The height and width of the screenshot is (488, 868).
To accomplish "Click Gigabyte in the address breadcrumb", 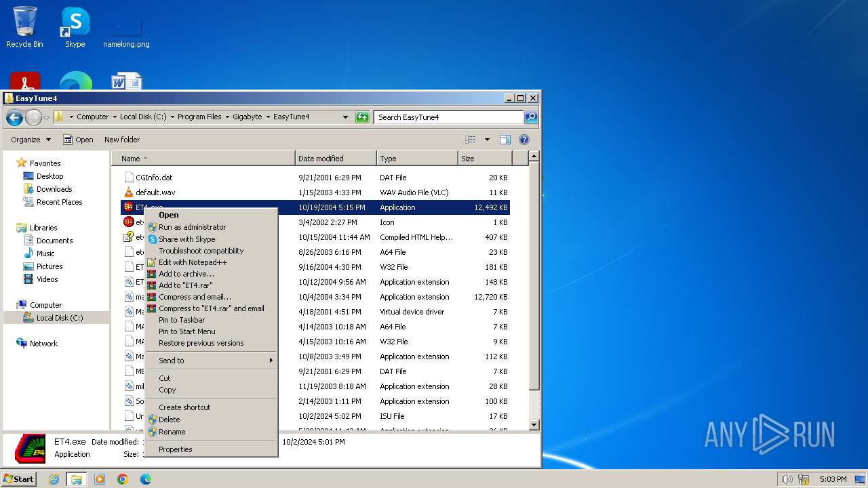I will coord(248,117).
